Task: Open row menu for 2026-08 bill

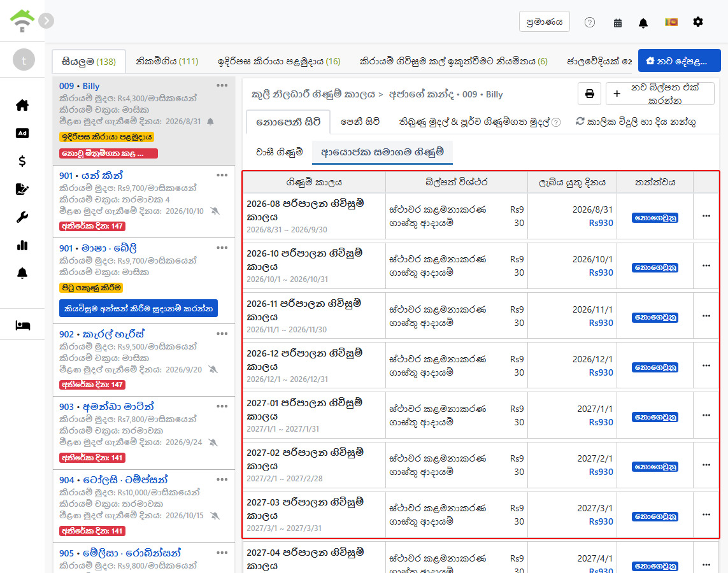Action: point(706,216)
